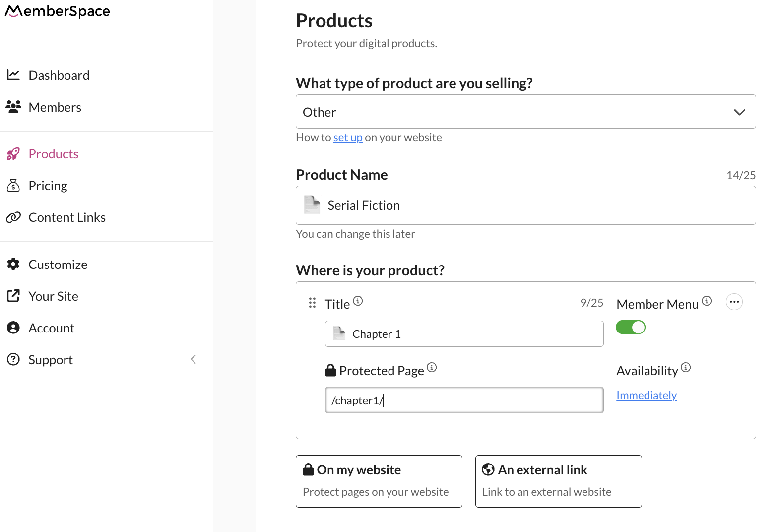Choose the On my website option
Viewport: 778px width, 532px height.
coord(379,481)
